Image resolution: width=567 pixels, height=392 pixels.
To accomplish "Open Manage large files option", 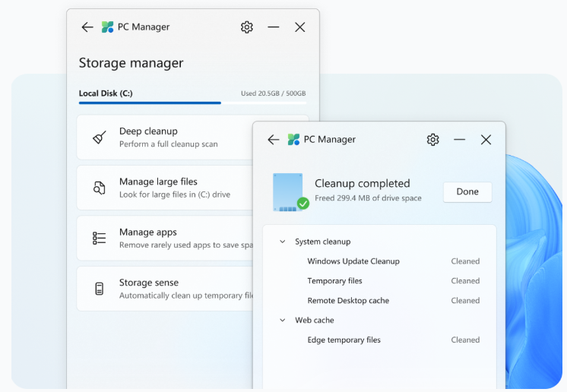I will [x=164, y=188].
